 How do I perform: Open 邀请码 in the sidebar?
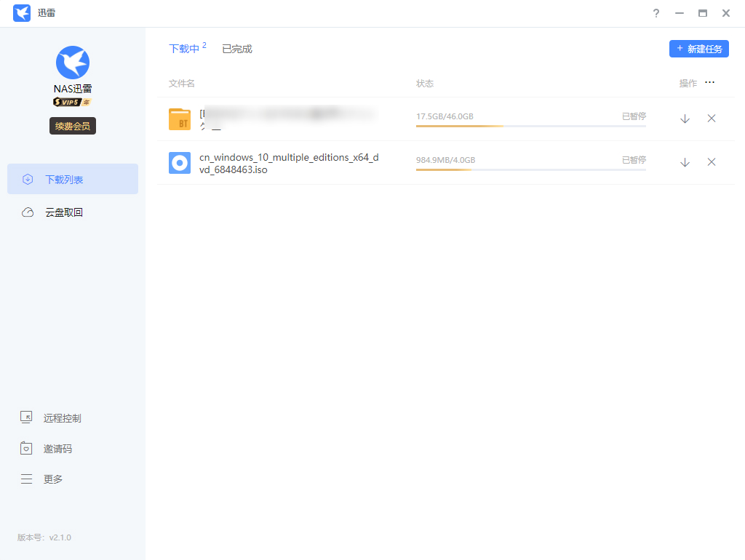click(x=57, y=449)
